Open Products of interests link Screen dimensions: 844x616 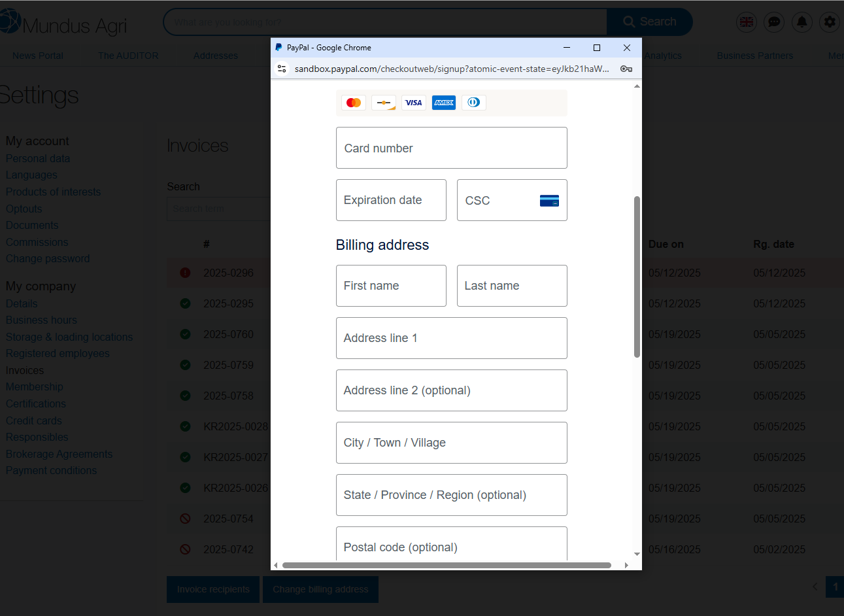point(54,192)
